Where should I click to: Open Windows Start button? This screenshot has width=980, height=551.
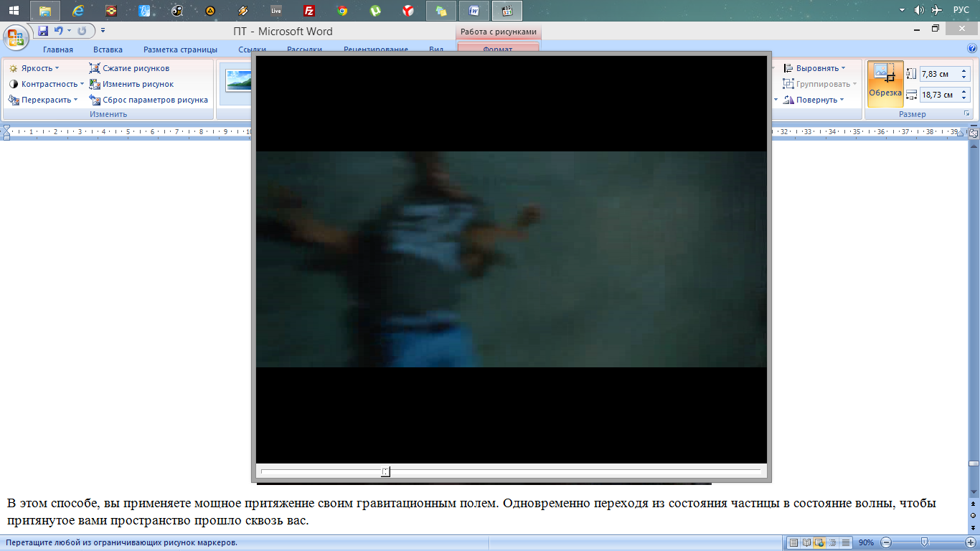tap(14, 11)
